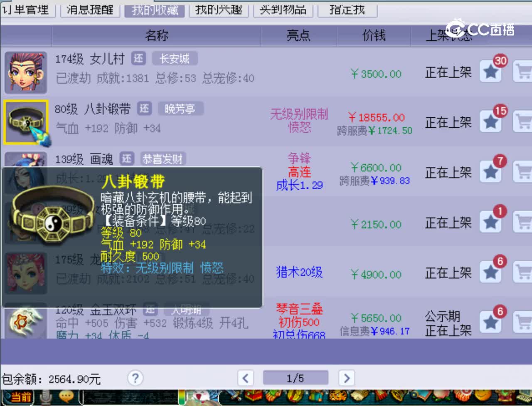Open 175级 character portrait thumbnail

click(25, 272)
